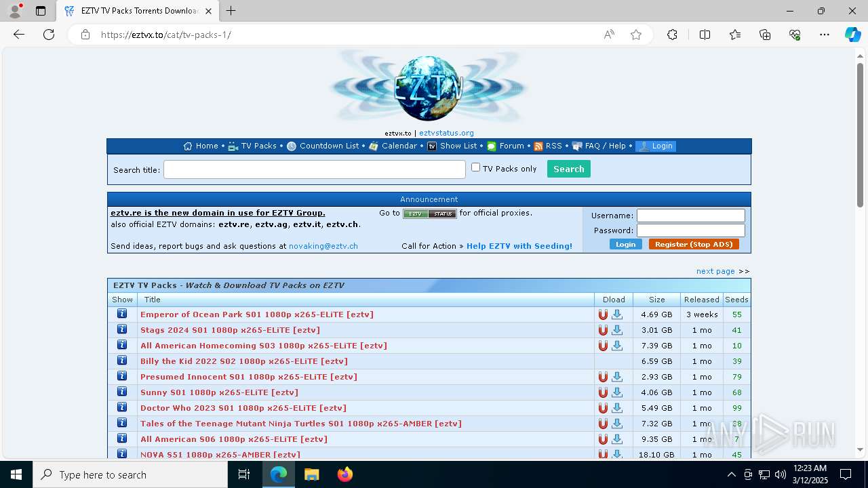Open Read aloud icon in address bar
This screenshot has width=868, height=488.
coord(609,35)
